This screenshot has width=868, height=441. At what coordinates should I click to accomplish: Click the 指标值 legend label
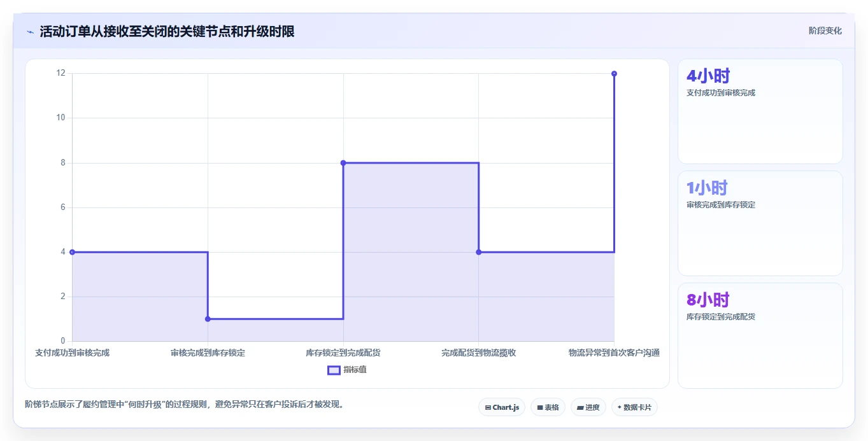[x=355, y=370]
